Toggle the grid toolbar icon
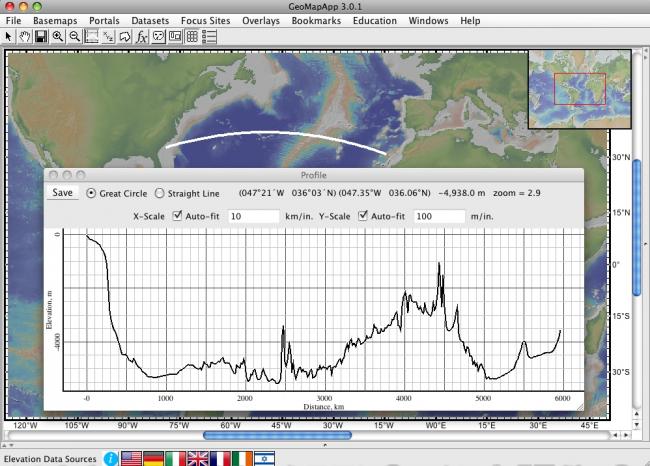Image resolution: width=650 pixels, height=466 pixels. click(192, 36)
